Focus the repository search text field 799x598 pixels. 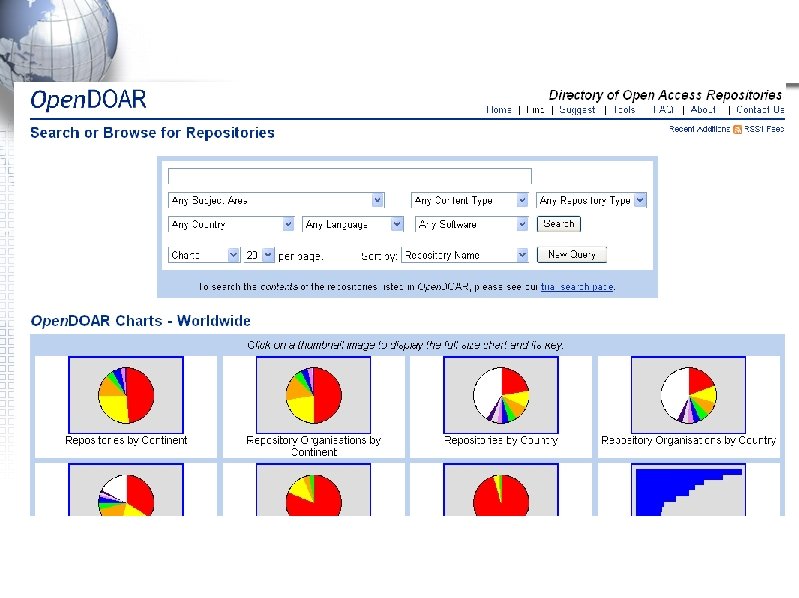pyautogui.click(x=350, y=176)
